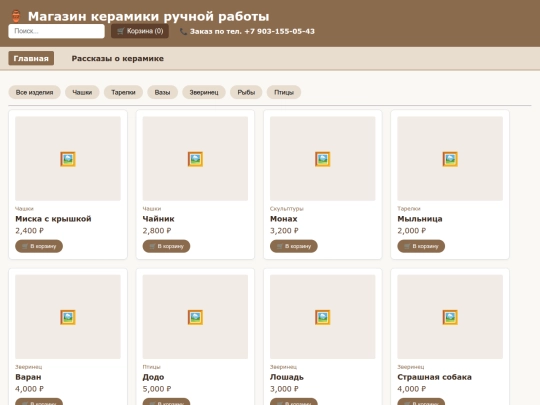Screen dimensions: 540x405
Task: Click the Магазин керамики ручной работы heading
Action: 148,17
